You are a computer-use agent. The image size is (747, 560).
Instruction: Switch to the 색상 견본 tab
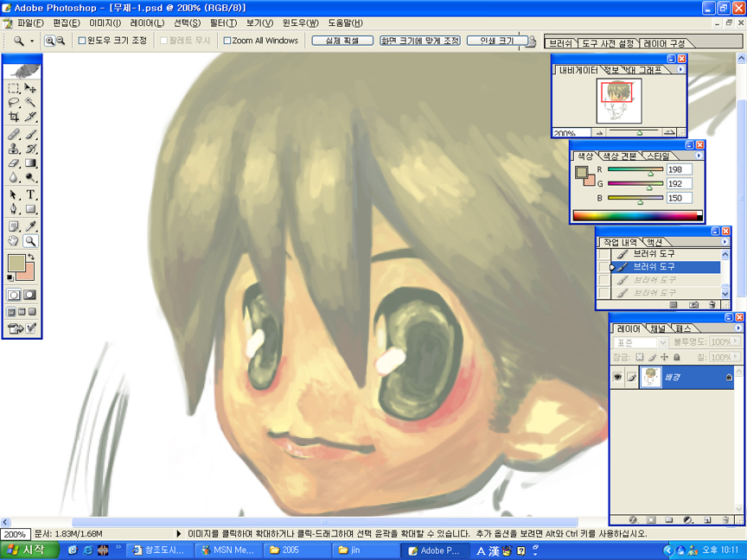[620, 156]
